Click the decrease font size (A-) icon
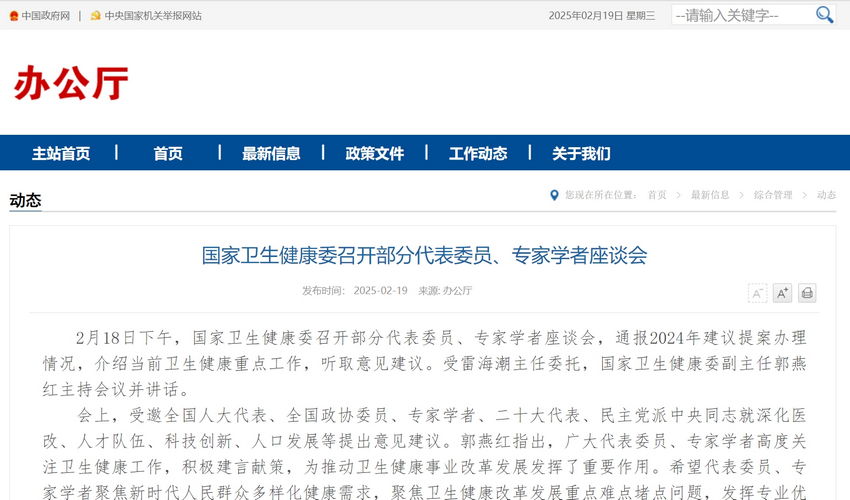The image size is (850, 500). pos(757,293)
